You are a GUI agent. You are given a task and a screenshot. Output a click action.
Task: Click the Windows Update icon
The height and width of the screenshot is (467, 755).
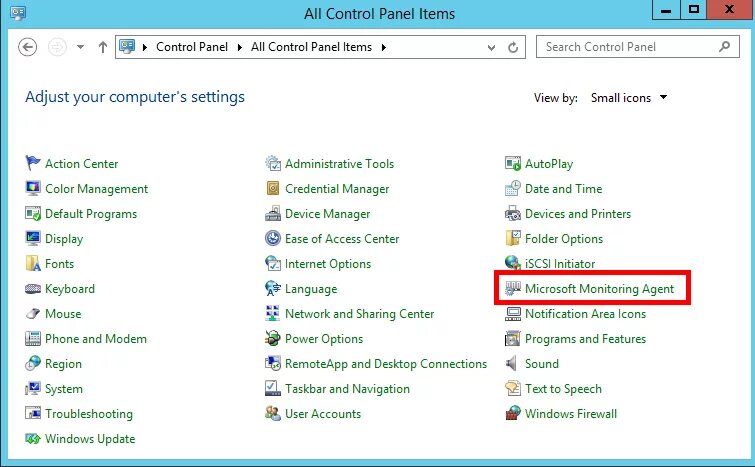pos(33,439)
